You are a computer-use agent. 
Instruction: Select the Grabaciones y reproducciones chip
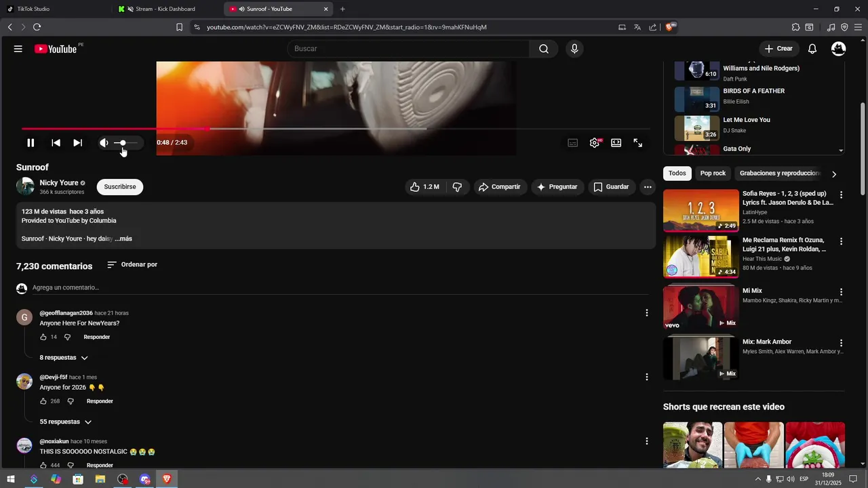click(780, 174)
